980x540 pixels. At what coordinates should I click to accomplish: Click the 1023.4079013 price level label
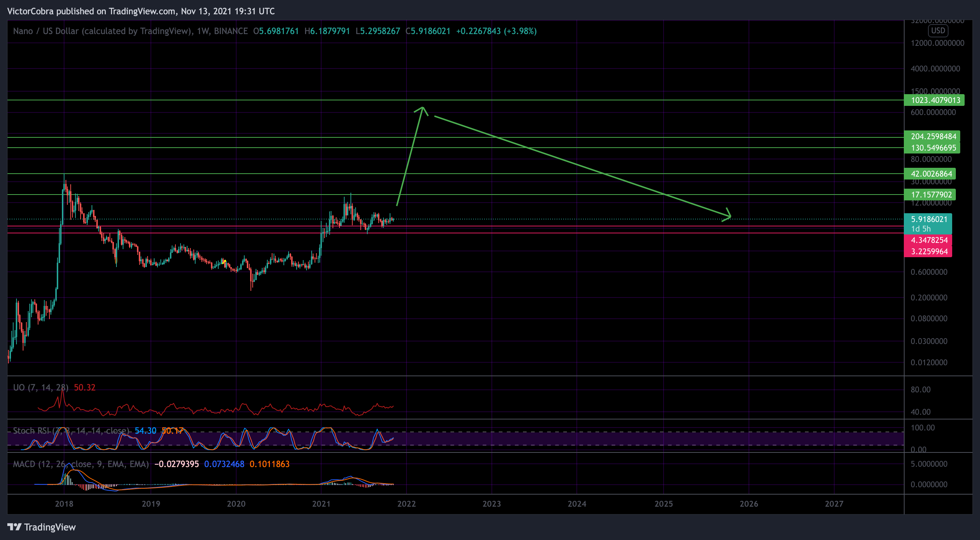tap(934, 100)
